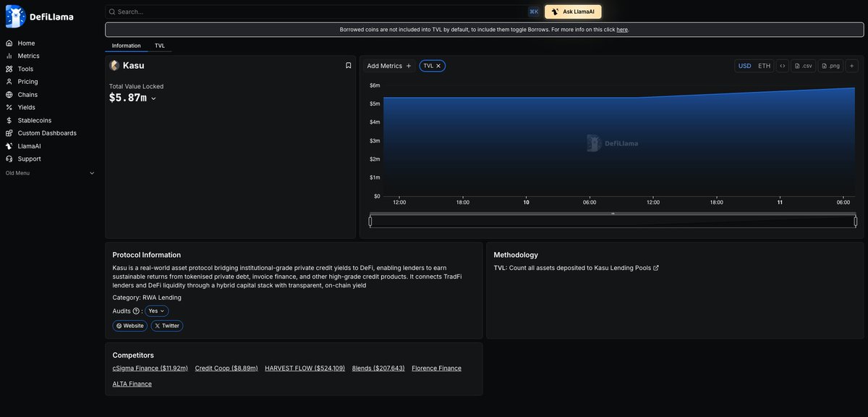Switch to the Information tab

tap(127, 46)
